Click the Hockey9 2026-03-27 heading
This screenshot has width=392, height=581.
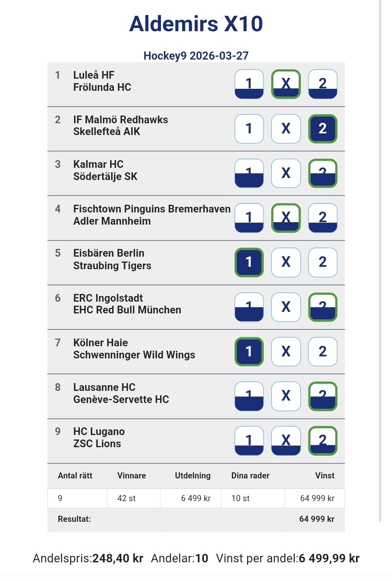(x=196, y=56)
